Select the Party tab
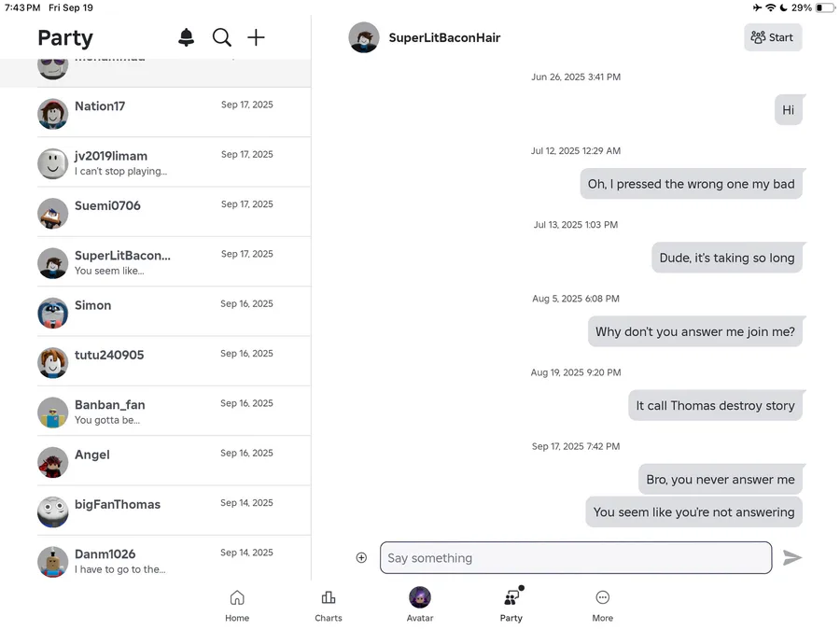 (511, 605)
